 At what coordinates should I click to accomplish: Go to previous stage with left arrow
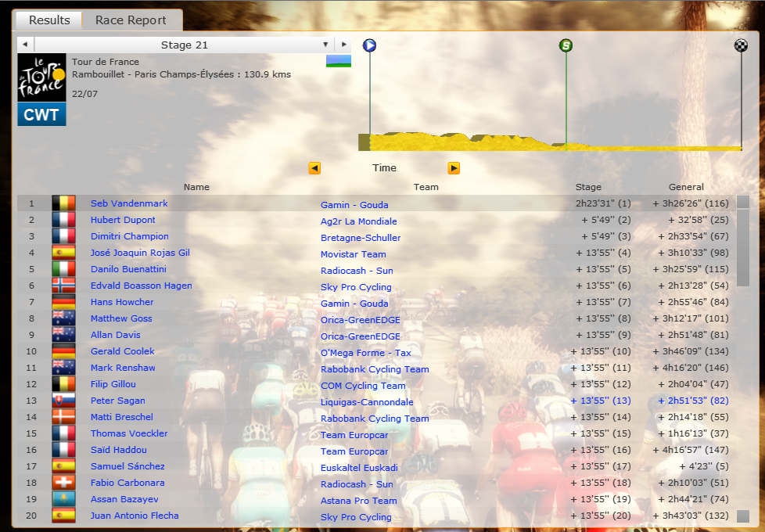click(25, 45)
